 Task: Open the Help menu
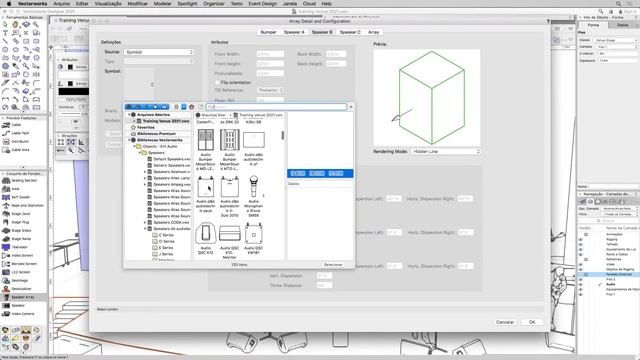[x=326, y=3]
